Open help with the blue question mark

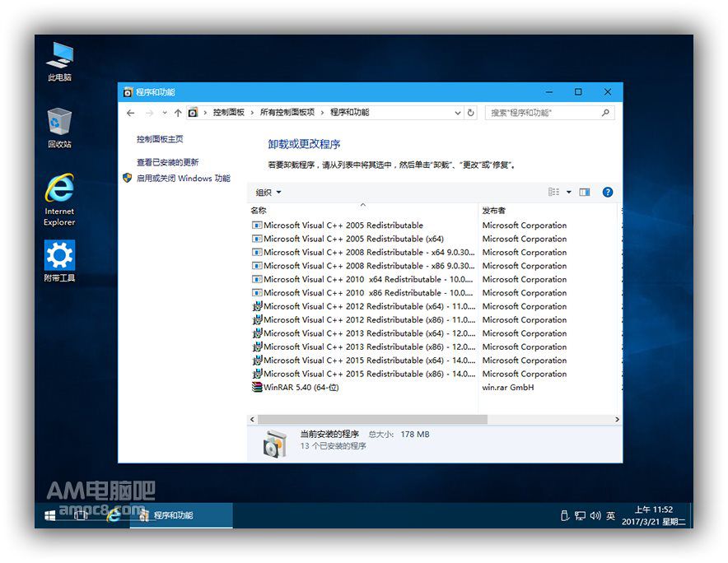(x=607, y=192)
